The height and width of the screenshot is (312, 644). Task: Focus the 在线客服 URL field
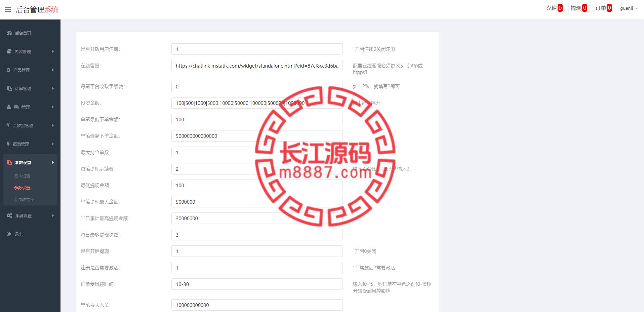point(257,66)
